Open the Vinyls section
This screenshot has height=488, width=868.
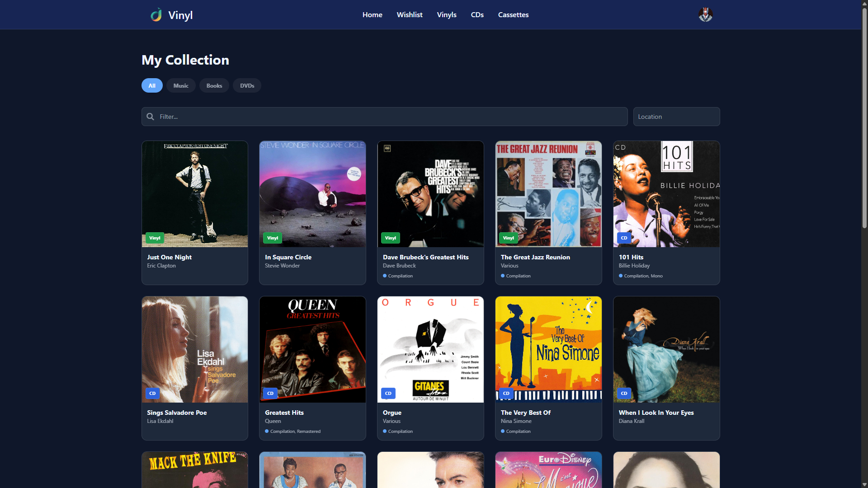point(447,15)
